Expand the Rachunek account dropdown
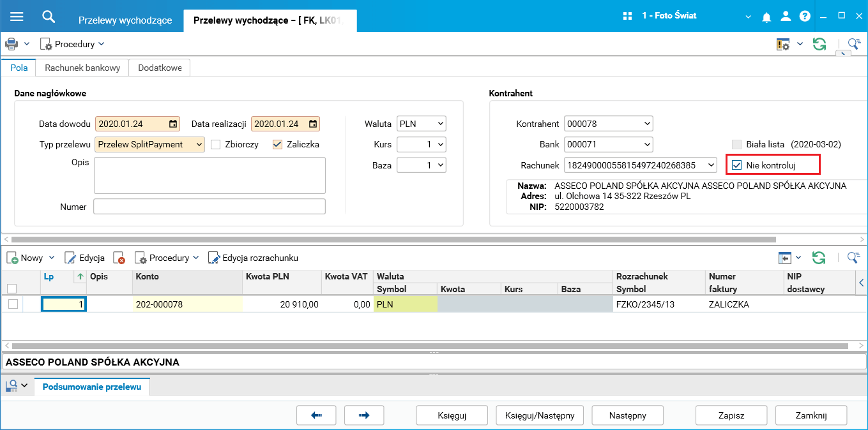868x430 pixels. coord(712,165)
